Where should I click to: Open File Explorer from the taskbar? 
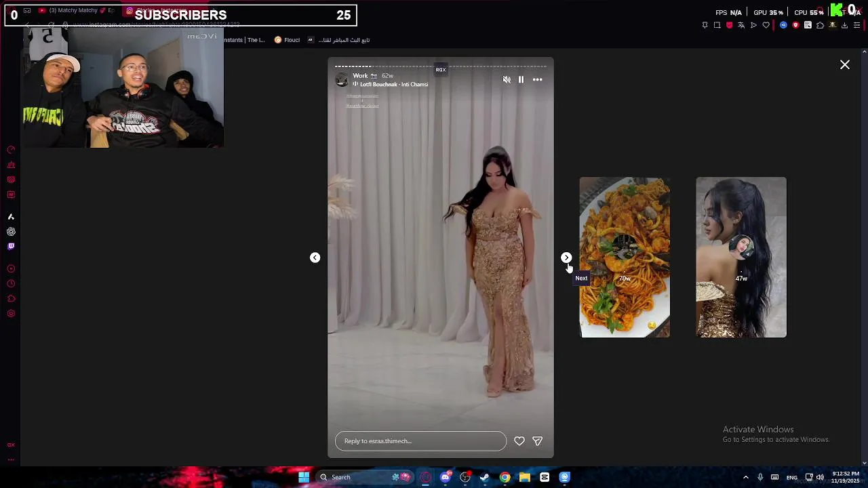[x=525, y=477]
